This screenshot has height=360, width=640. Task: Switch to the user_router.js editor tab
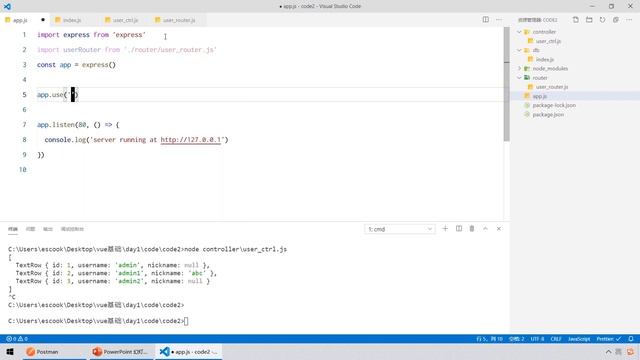pos(178,20)
